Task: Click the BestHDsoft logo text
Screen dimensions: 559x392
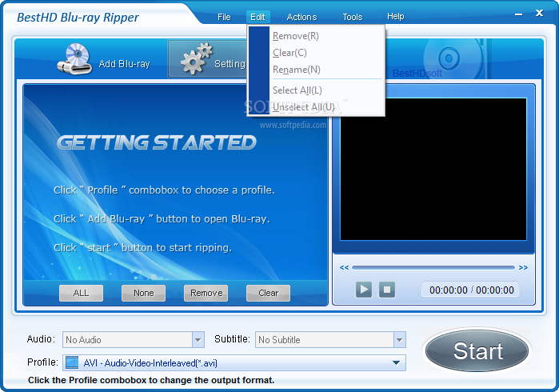Action: (417, 74)
